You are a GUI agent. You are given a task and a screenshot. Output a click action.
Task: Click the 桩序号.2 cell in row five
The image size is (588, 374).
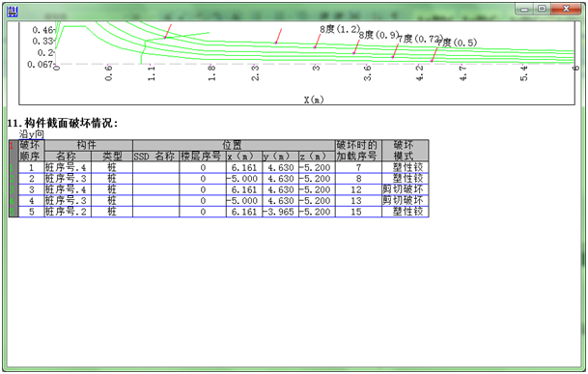pos(68,212)
